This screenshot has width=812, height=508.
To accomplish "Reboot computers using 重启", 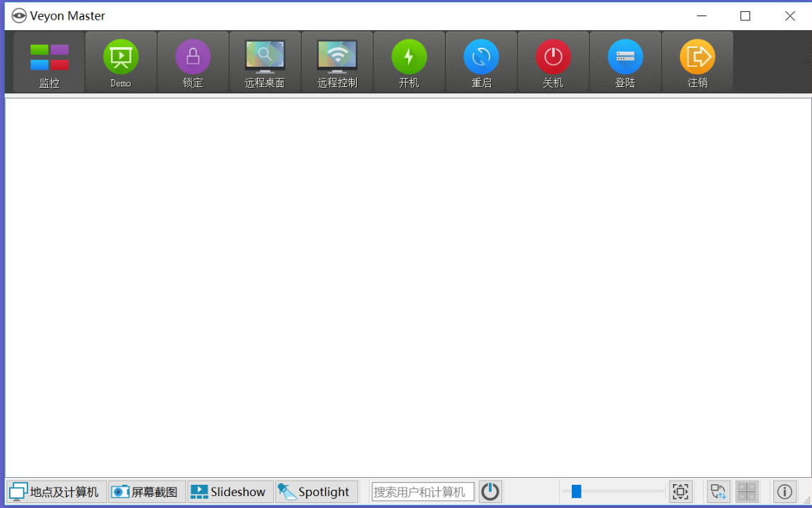I will [480, 62].
